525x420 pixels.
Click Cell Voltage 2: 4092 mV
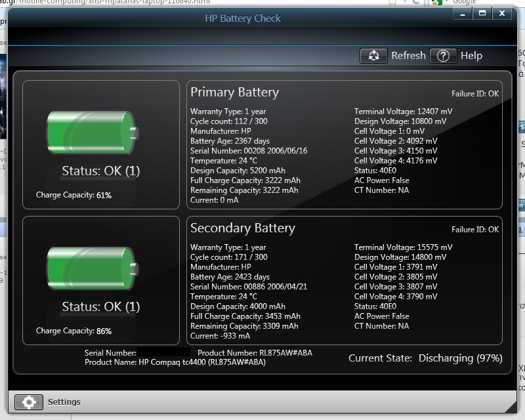click(x=396, y=141)
